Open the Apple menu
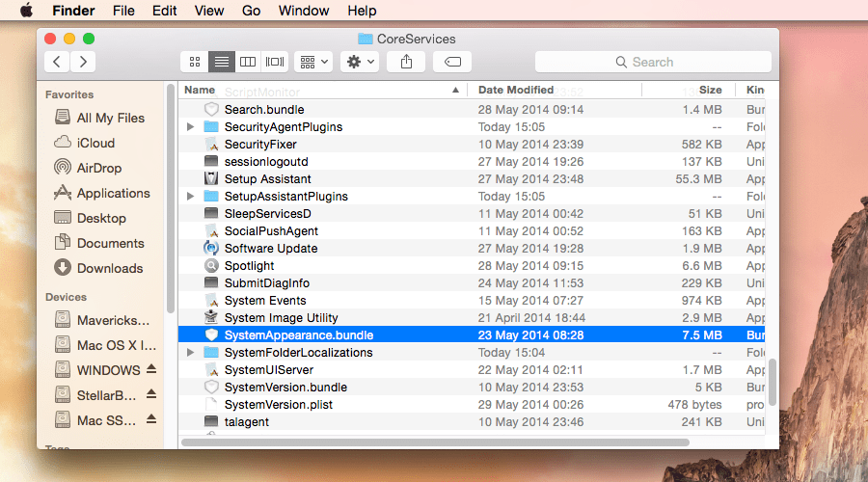The height and width of the screenshot is (482, 868). pyautogui.click(x=27, y=11)
